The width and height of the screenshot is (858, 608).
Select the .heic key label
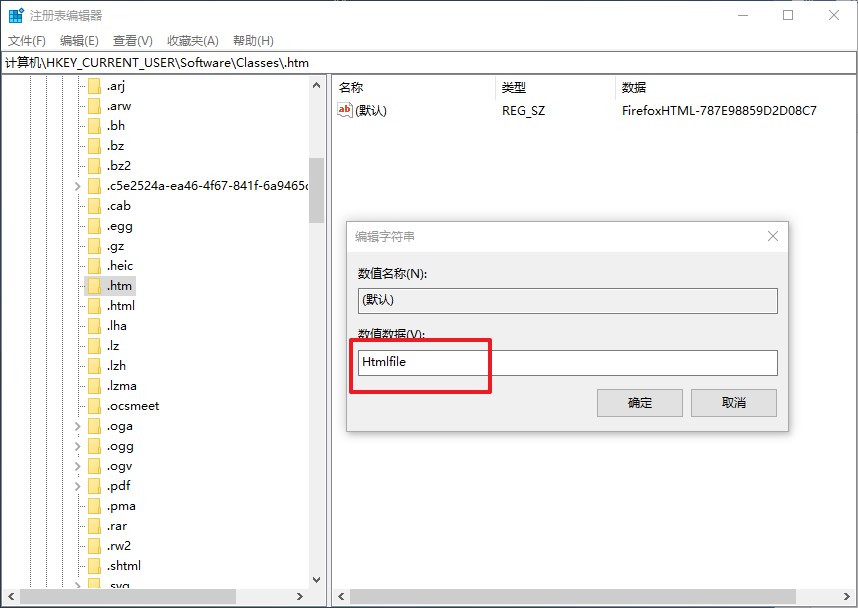(x=120, y=266)
